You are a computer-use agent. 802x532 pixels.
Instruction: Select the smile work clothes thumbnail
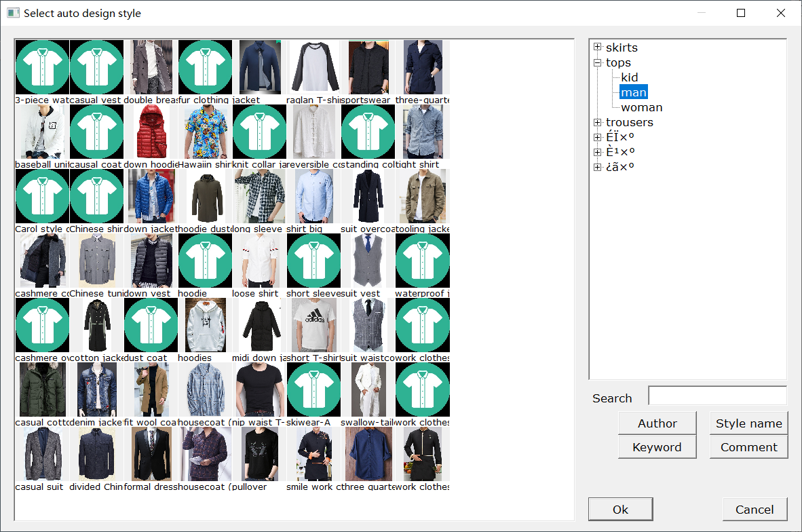click(x=314, y=454)
